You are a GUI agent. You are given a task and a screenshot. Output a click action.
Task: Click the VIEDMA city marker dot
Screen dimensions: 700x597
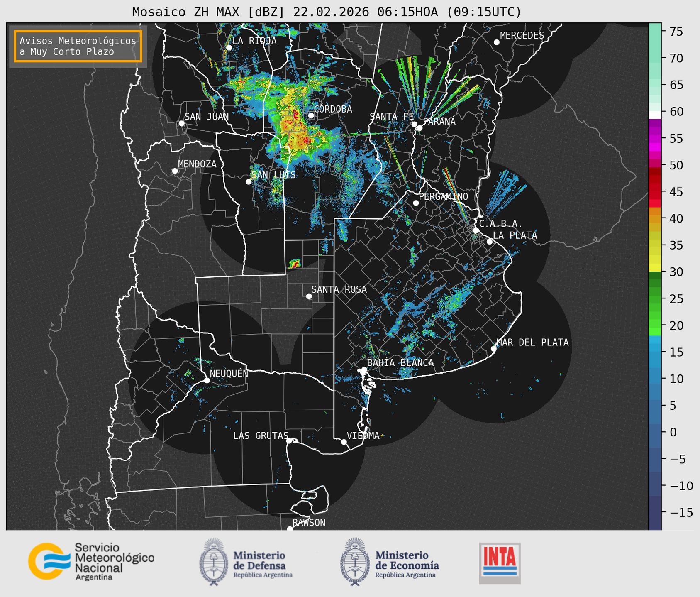344,442
